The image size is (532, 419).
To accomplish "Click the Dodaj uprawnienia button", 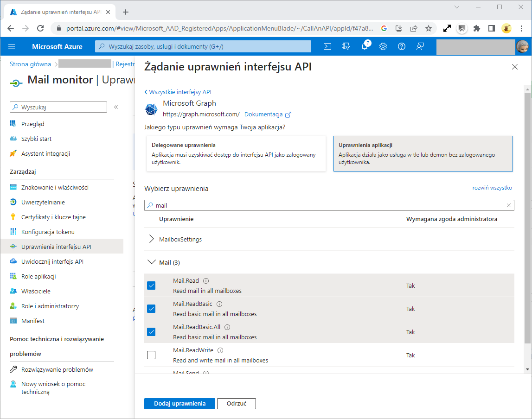I will click(x=179, y=403).
